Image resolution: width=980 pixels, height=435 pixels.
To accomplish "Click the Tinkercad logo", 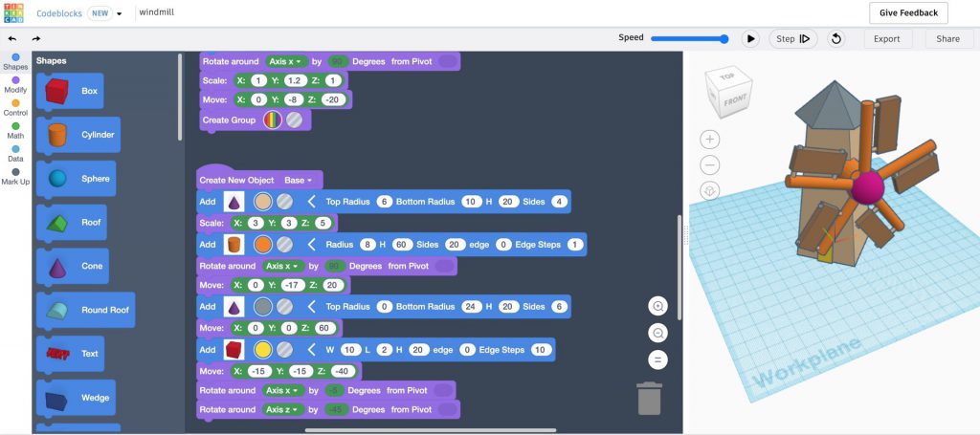I will 15,13.
